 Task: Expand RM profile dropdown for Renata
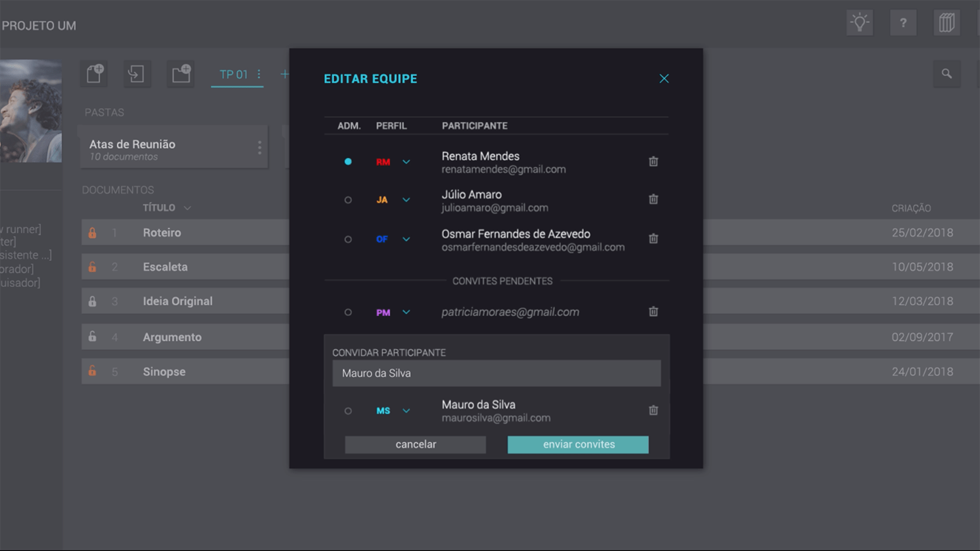[x=406, y=162]
